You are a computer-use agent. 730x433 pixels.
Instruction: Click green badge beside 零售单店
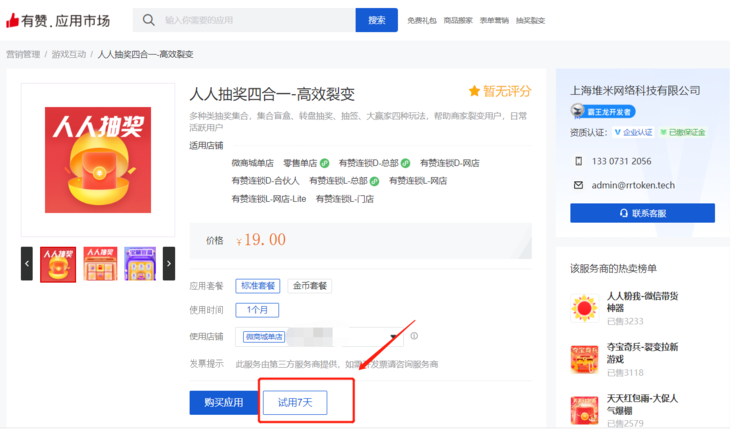[x=324, y=163]
